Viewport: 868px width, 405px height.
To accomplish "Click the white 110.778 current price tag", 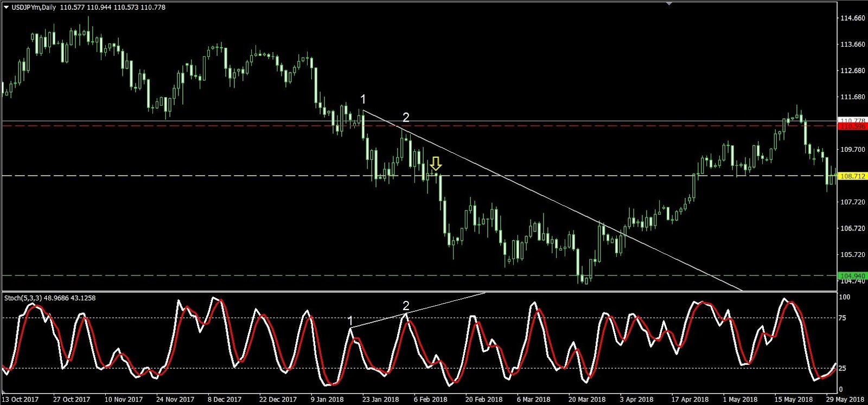I will (x=852, y=120).
